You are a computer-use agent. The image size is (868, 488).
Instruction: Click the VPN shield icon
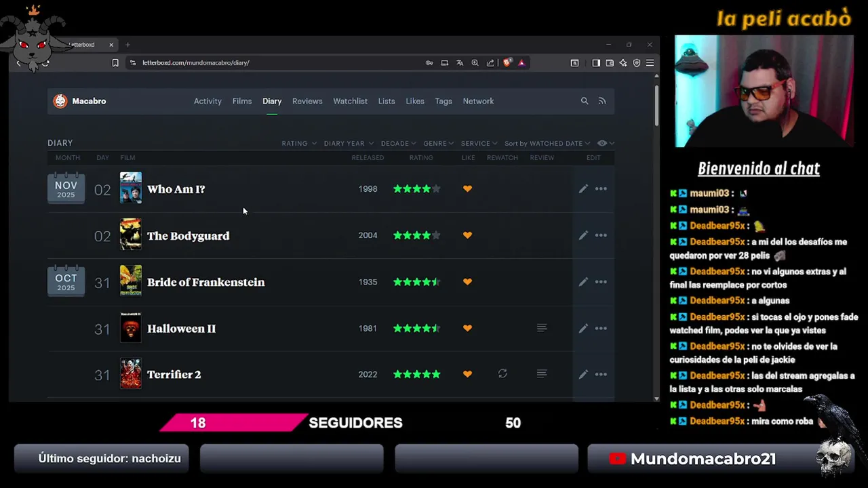point(637,62)
